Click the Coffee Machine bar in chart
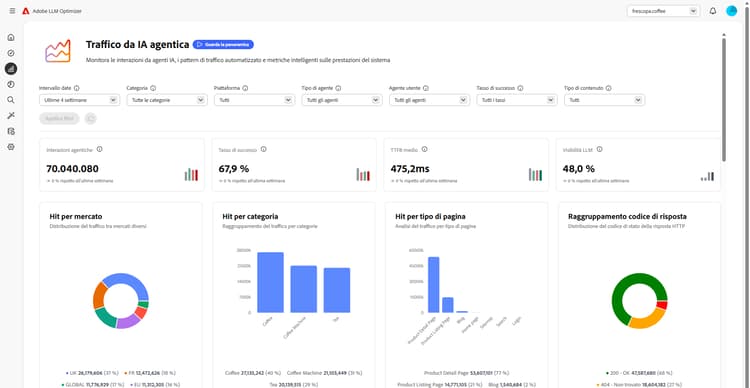 tap(303, 289)
